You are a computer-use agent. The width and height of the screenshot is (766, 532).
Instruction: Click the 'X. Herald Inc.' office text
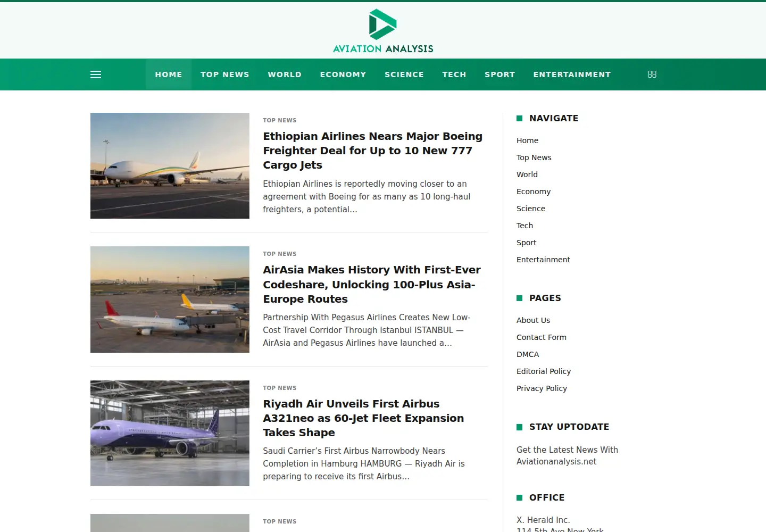click(x=543, y=520)
